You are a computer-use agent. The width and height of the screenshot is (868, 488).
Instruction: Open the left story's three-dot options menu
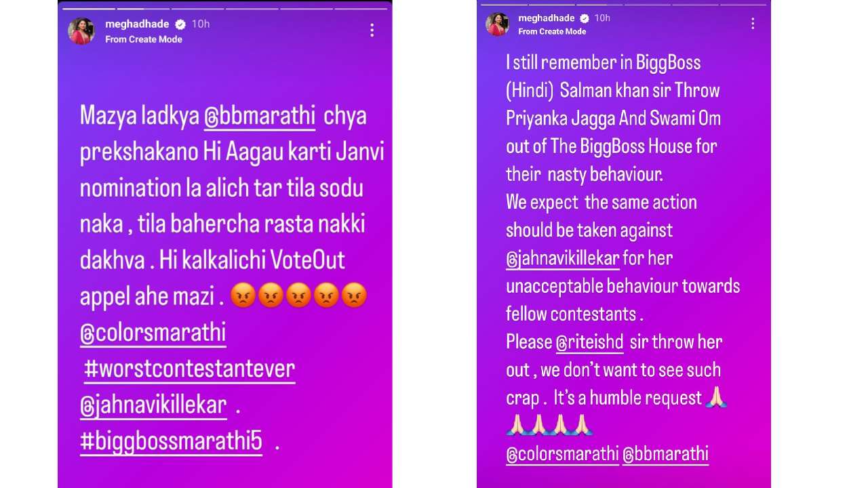point(372,30)
